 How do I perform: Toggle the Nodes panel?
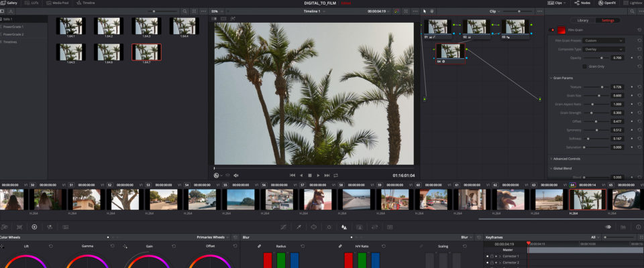coord(582,3)
